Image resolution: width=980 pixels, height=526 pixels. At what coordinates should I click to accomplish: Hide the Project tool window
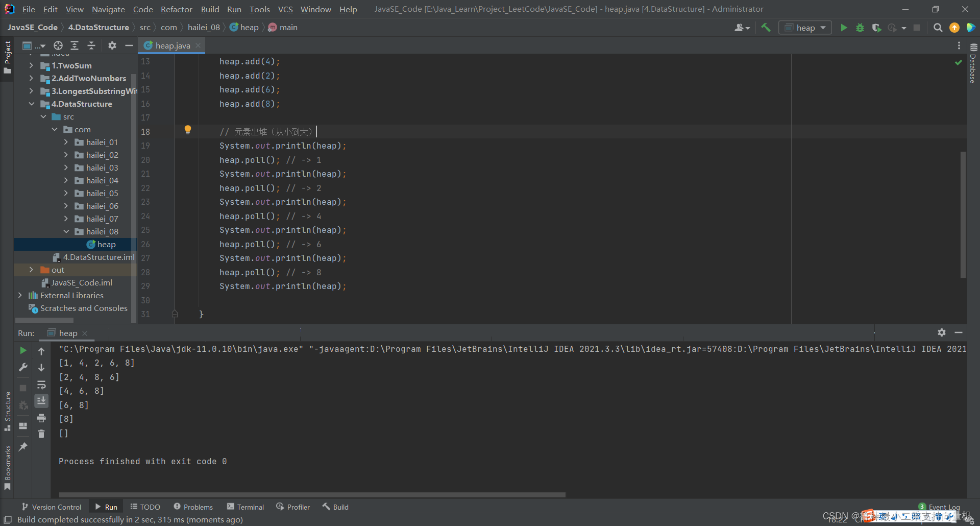(129, 45)
